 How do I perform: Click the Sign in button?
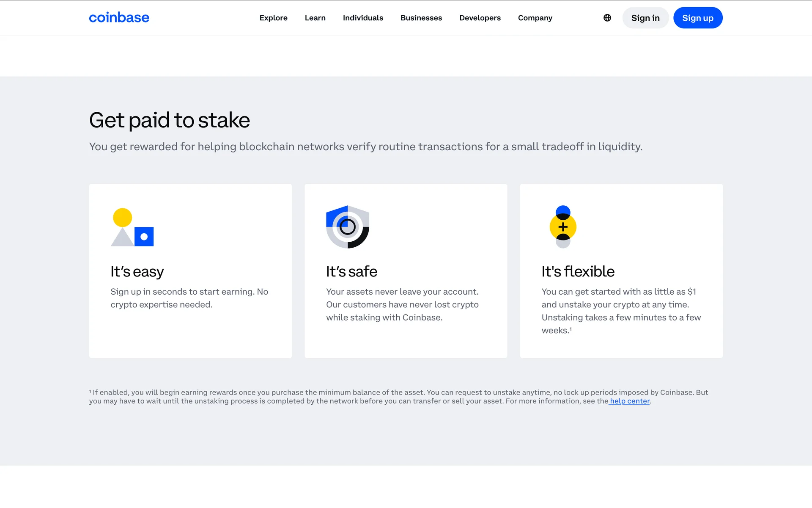click(645, 18)
